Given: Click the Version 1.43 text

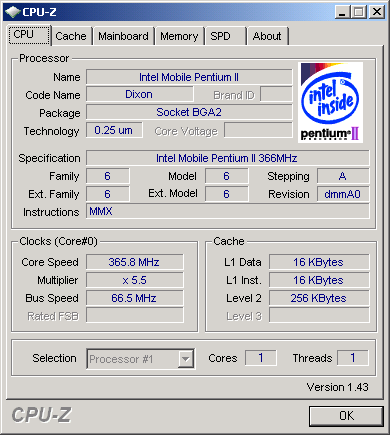Looking at the screenshot, I should [337, 387].
